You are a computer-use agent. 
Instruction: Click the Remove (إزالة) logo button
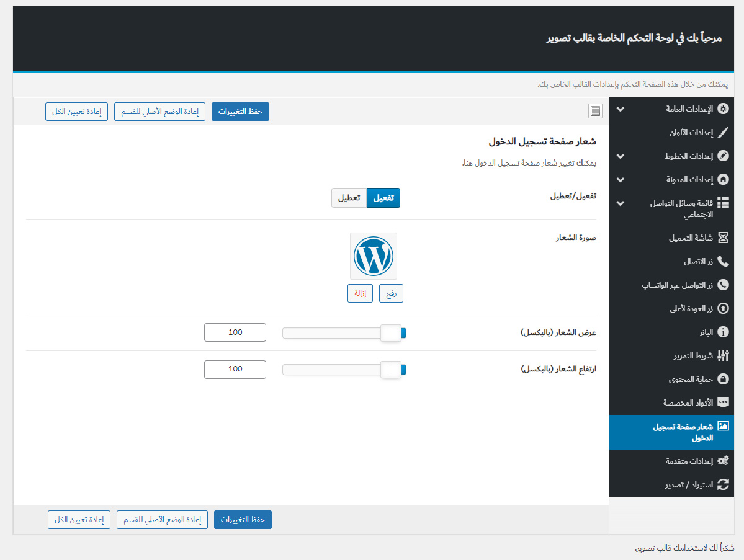(x=360, y=293)
